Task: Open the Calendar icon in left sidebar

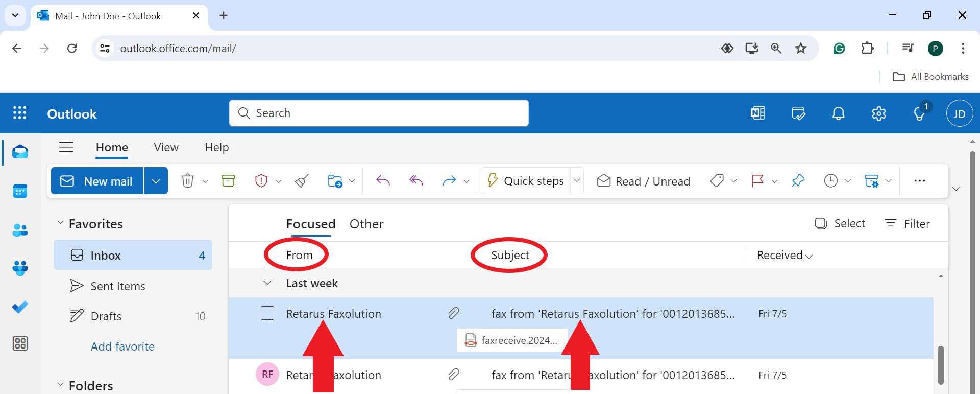Action: point(20,192)
